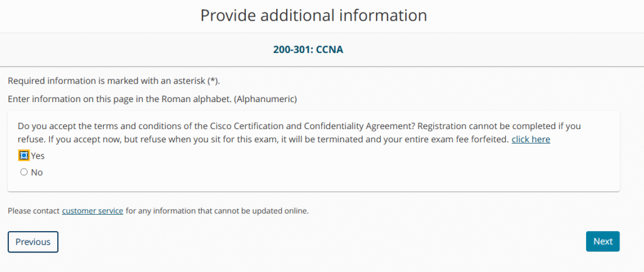Proceed with the Next button
This screenshot has width=644, height=272.
tap(602, 242)
